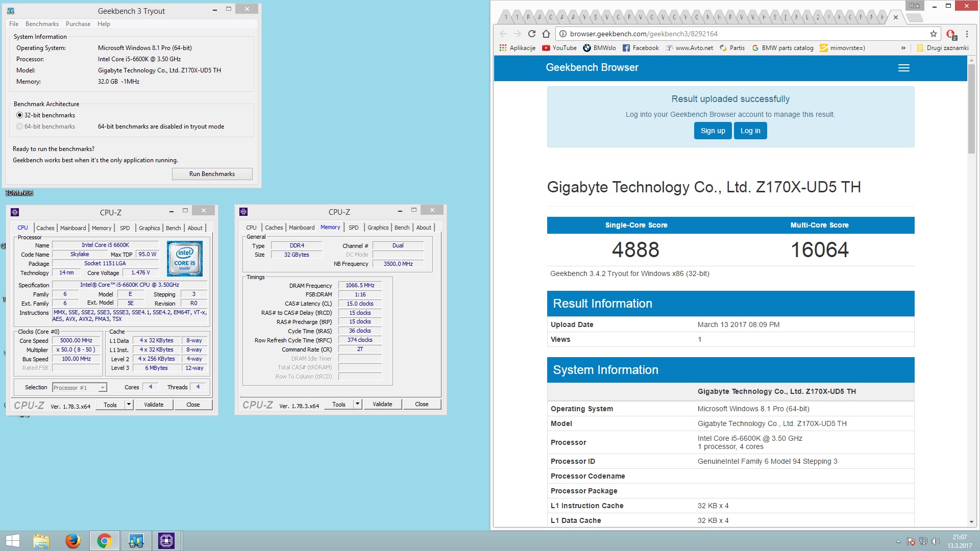Open the red Opera extension icon

pos(951,34)
